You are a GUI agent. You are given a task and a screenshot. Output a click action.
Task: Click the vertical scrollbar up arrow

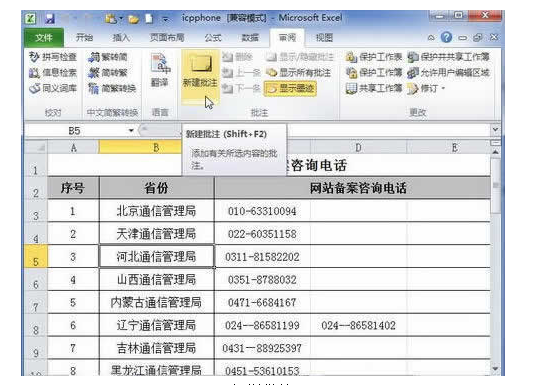point(495,151)
